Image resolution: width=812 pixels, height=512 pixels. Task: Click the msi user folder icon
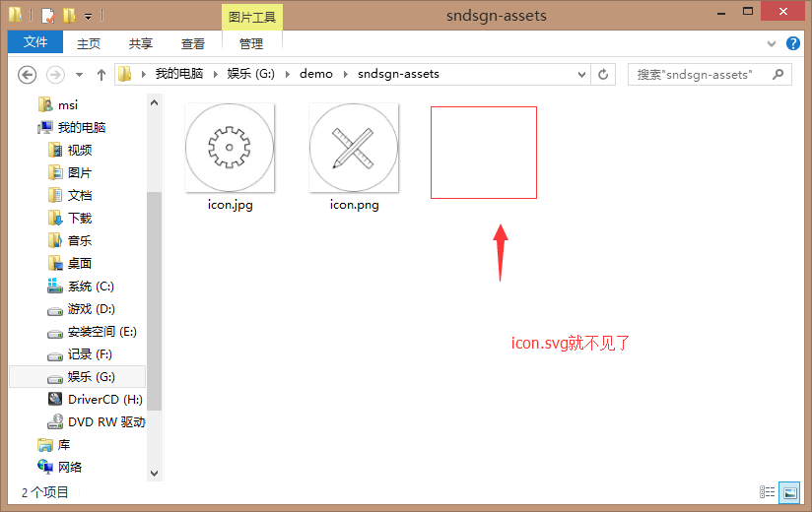[45, 105]
